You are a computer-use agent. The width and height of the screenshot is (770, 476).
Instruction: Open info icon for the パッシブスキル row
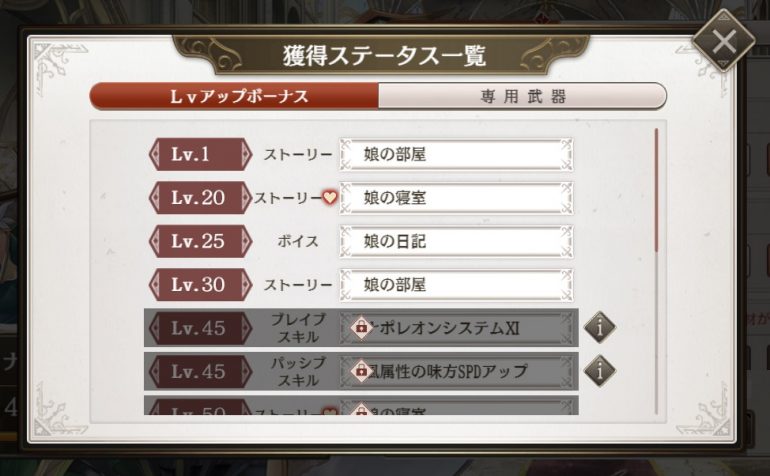coord(599,371)
